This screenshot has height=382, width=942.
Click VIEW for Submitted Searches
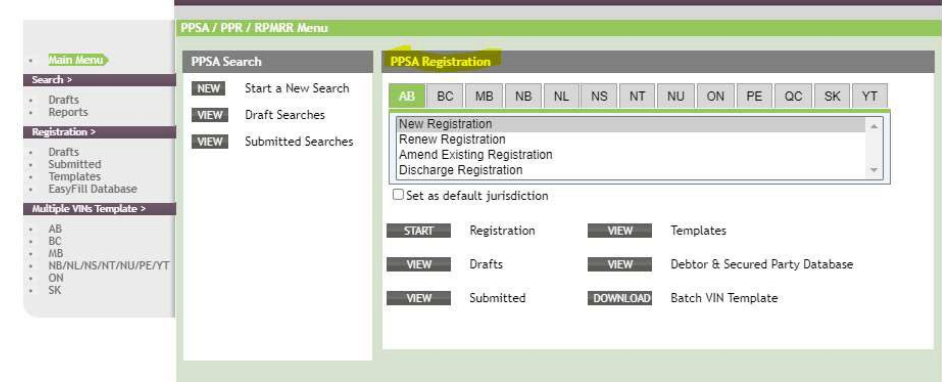210,142
